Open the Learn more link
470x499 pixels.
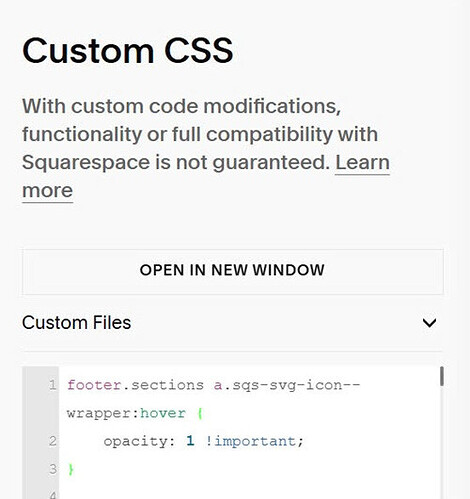pos(362,163)
